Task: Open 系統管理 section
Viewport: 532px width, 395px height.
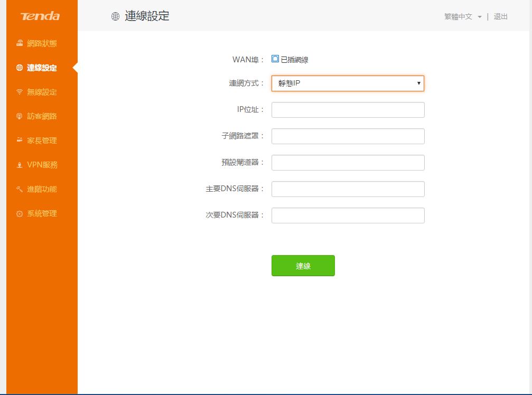Action: pos(42,213)
